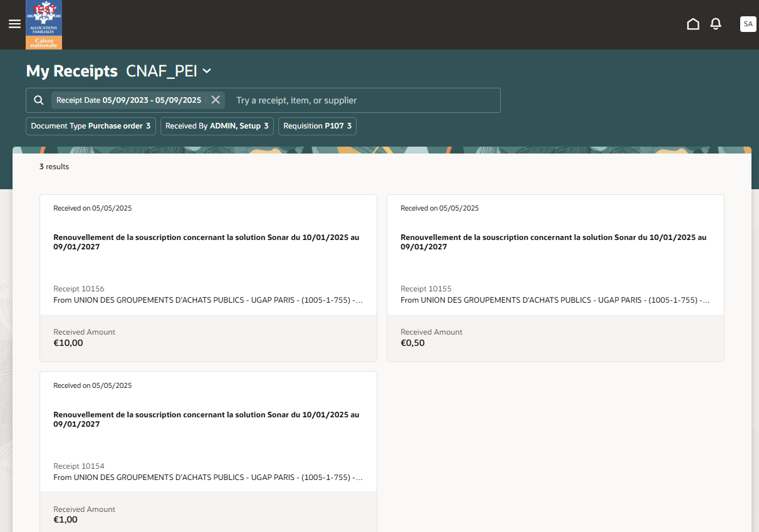Toggle the Received By ADMIN, Setup filter
This screenshot has width=759, height=532.
pyautogui.click(x=217, y=126)
